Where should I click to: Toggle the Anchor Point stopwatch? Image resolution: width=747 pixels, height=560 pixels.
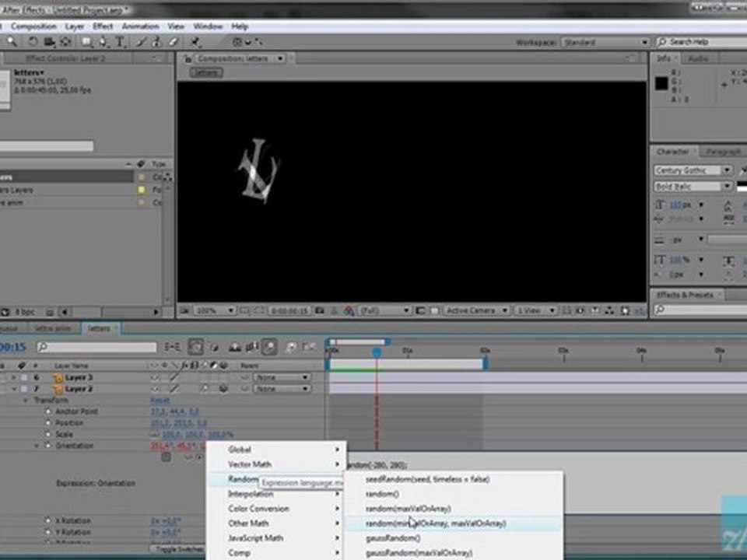(47, 411)
